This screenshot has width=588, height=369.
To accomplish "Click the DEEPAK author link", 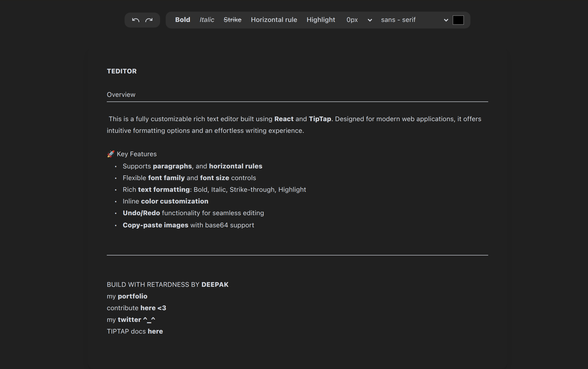I will [215, 285].
